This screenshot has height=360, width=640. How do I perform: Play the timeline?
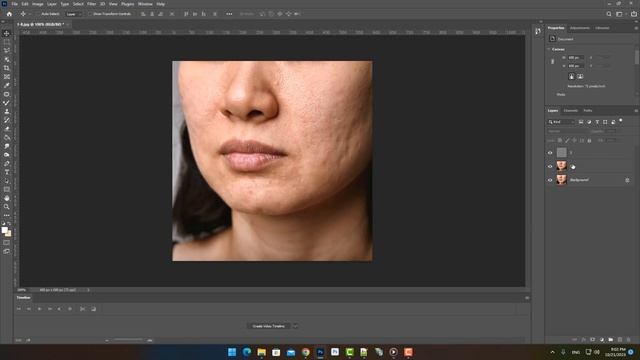click(39, 309)
